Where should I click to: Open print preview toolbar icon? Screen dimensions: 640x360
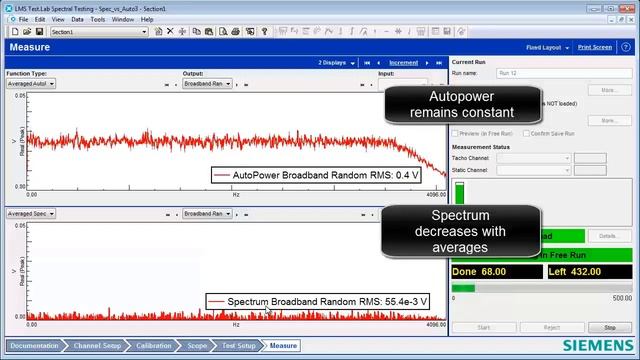[223, 31]
